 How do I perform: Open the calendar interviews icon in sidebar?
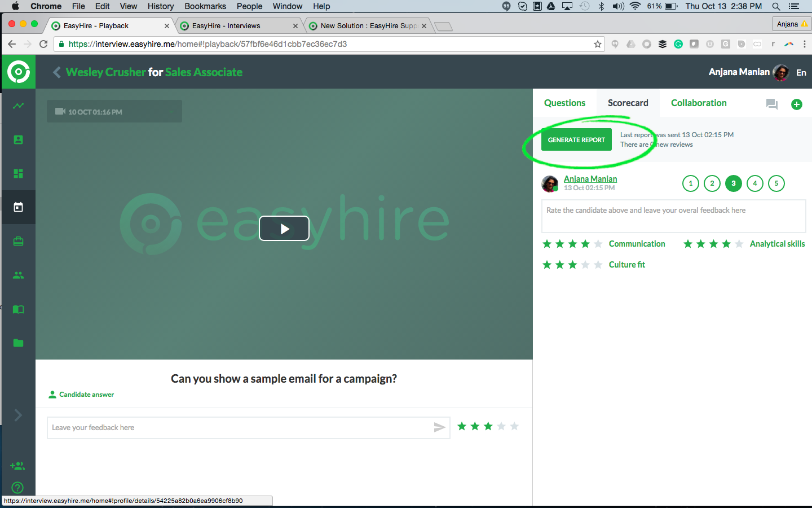19,207
